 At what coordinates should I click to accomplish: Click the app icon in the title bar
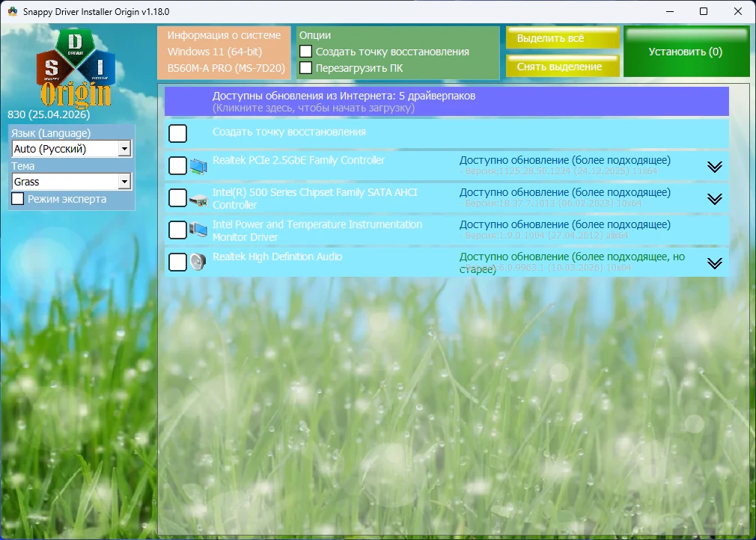coord(13,11)
